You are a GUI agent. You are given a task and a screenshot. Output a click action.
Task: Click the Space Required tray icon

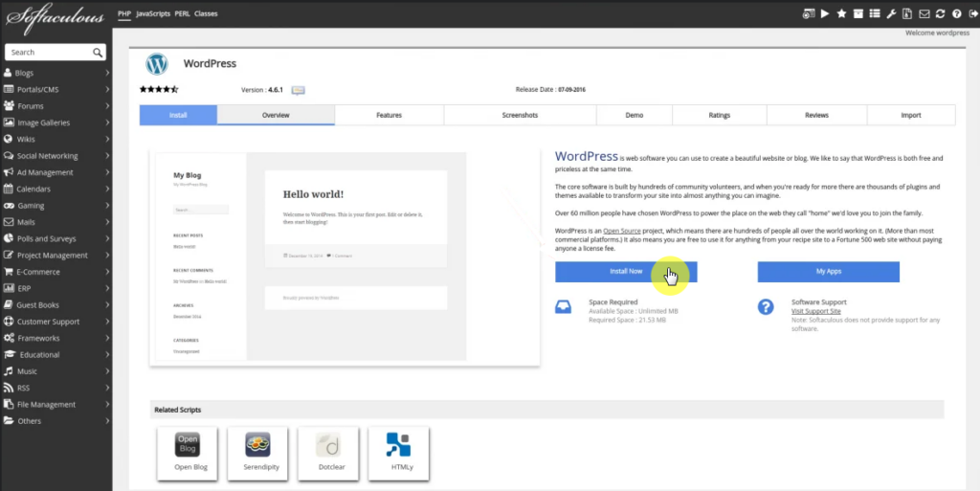(x=563, y=306)
